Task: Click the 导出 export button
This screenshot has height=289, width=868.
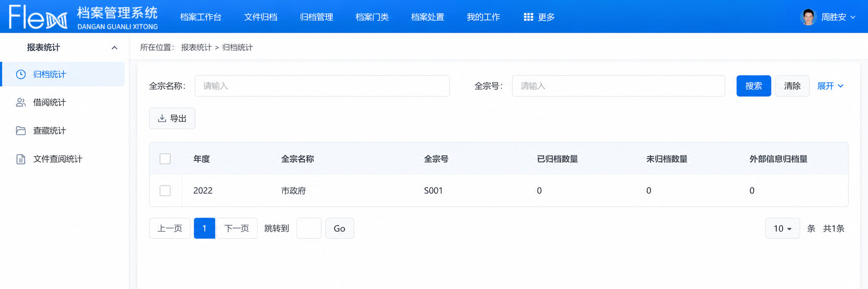Action: click(x=172, y=118)
